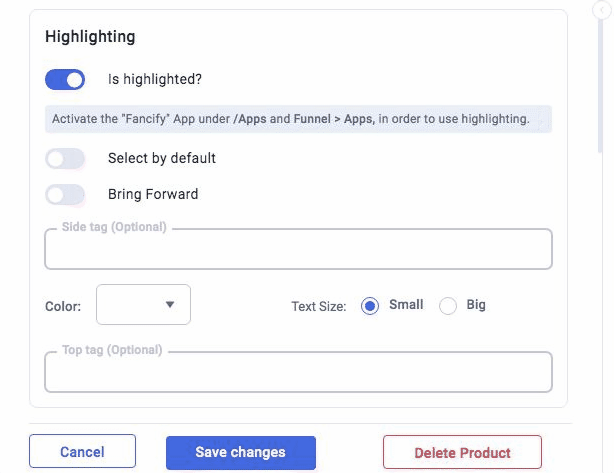Click the empty Color select box
The image size is (614, 473).
coord(130,305)
